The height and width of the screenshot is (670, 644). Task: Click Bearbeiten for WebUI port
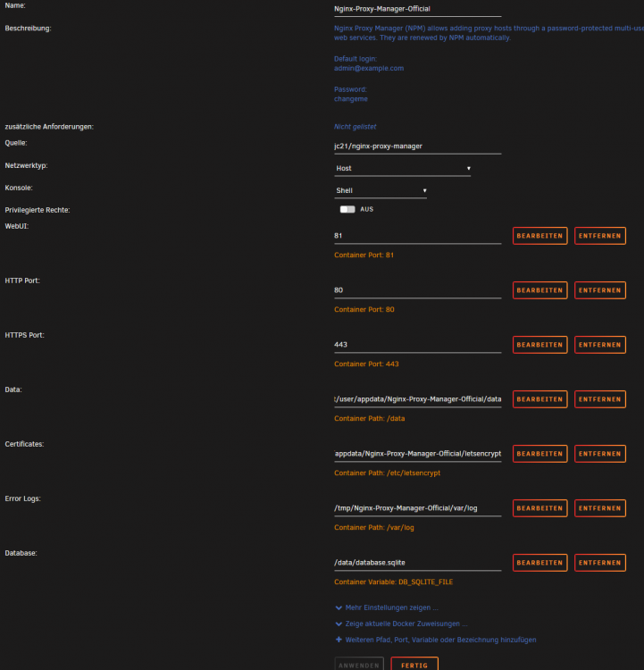[x=539, y=236]
